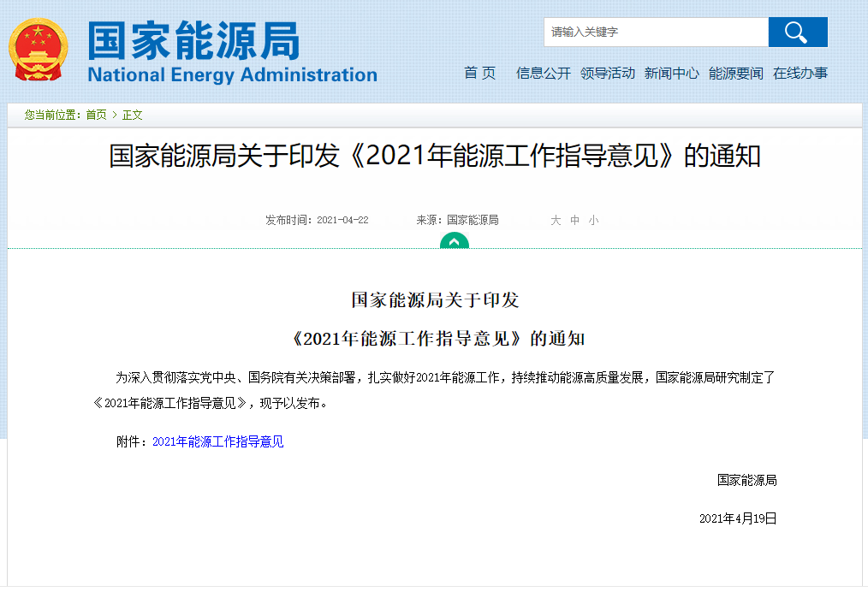This screenshot has width=868, height=592.
Task: Open the 首页 navigation menu item
Action: tap(479, 73)
